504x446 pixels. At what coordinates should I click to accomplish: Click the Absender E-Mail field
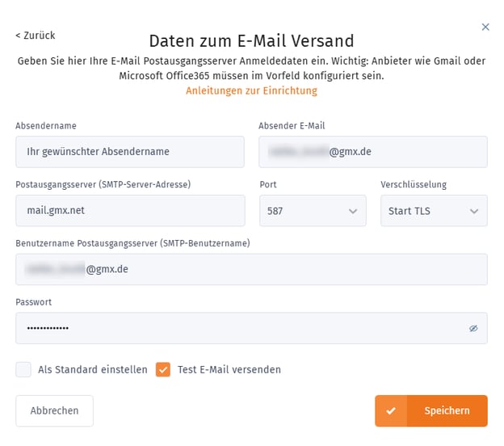372,152
